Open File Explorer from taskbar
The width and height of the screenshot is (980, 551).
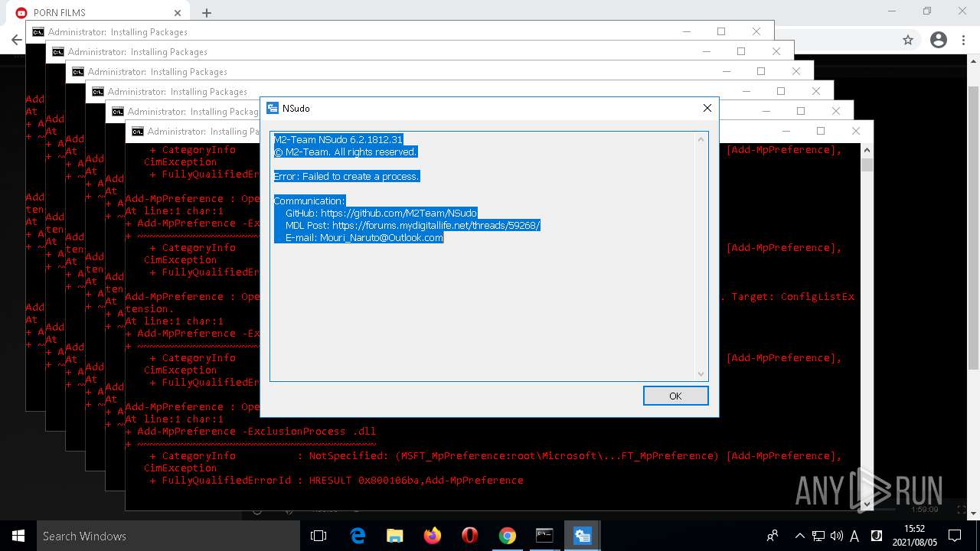pyautogui.click(x=394, y=536)
